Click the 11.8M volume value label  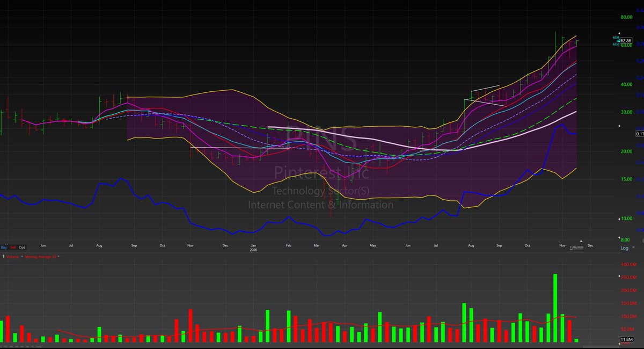click(x=626, y=339)
